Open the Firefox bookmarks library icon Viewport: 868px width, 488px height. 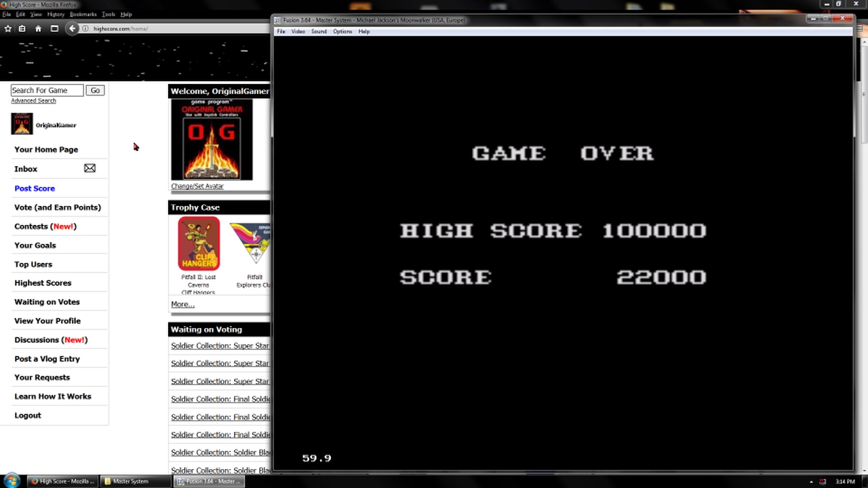22,28
